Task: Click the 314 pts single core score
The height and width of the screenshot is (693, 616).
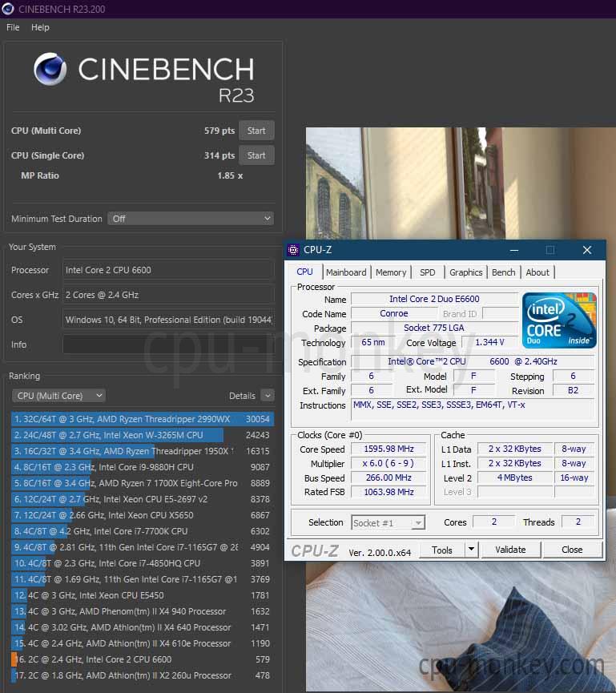Action: (x=219, y=155)
